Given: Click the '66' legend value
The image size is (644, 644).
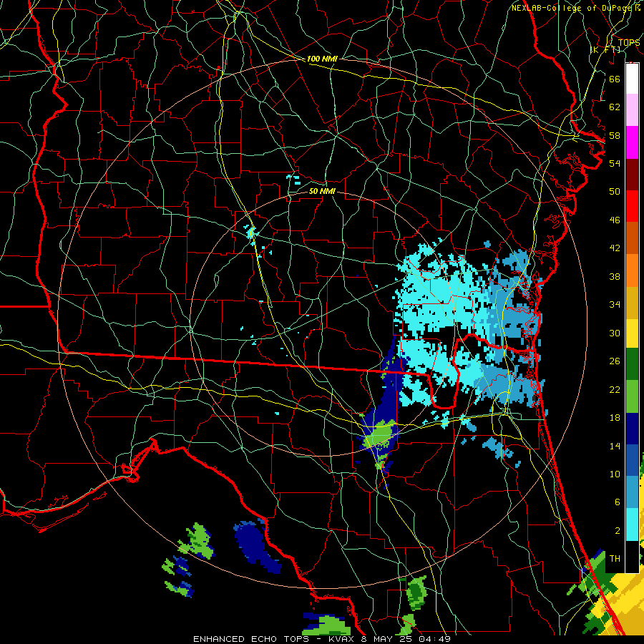Looking at the screenshot, I should (615, 79).
